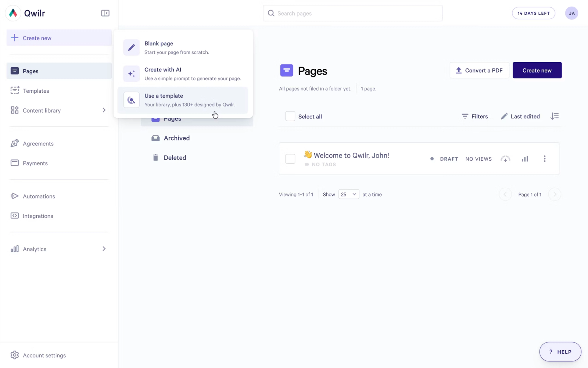588x368 pixels.
Task: Click the Deleted trash icon
Action: (155, 158)
